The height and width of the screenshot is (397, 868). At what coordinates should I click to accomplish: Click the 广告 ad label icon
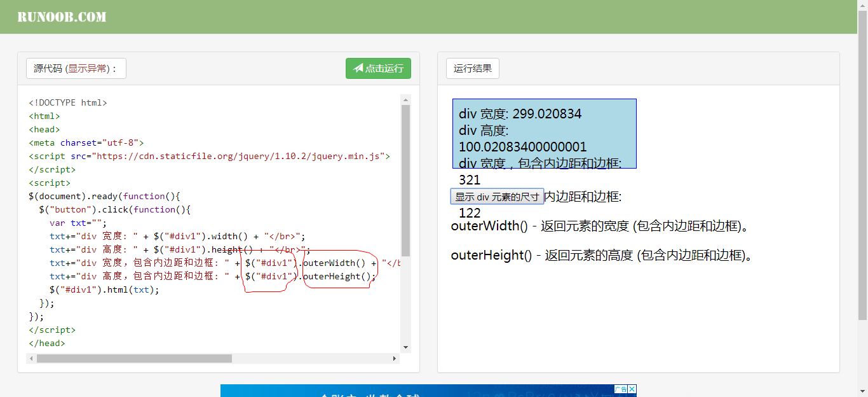click(x=621, y=389)
